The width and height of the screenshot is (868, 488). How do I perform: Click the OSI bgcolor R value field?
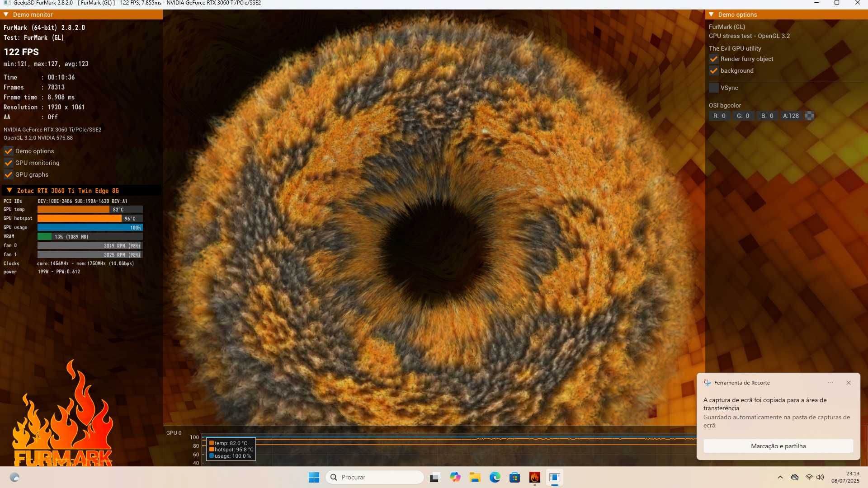(x=720, y=116)
